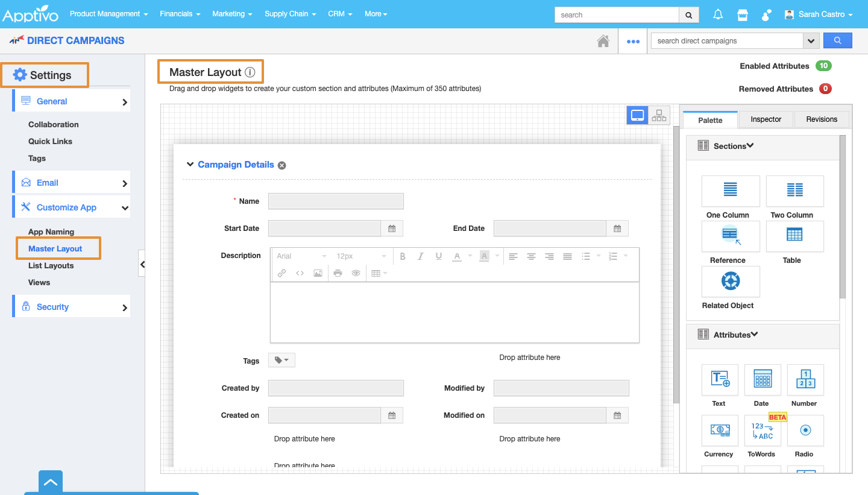Insert link in Description editor
868x495 pixels.
pos(281,273)
